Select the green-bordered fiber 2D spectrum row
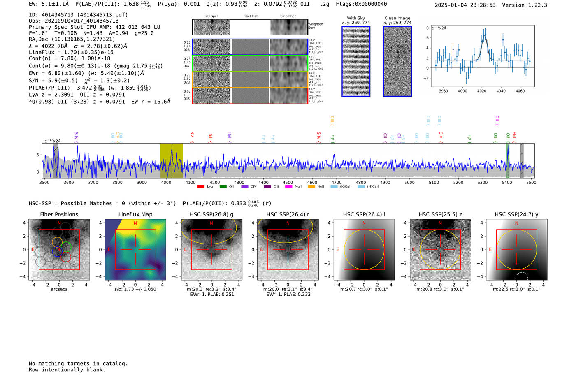Screen dimensions: 576x392 pos(250,63)
